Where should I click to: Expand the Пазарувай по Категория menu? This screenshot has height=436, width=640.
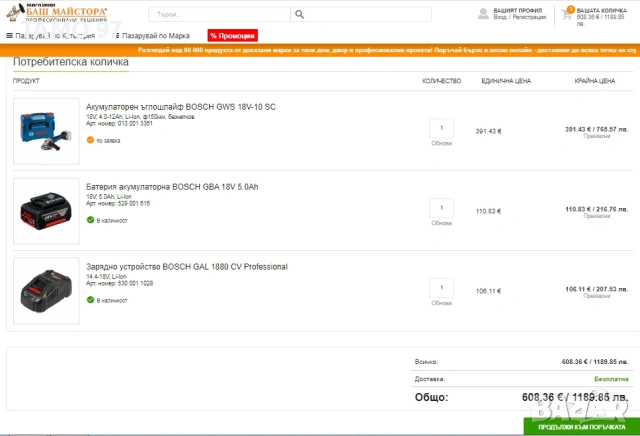click(x=62, y=35)
